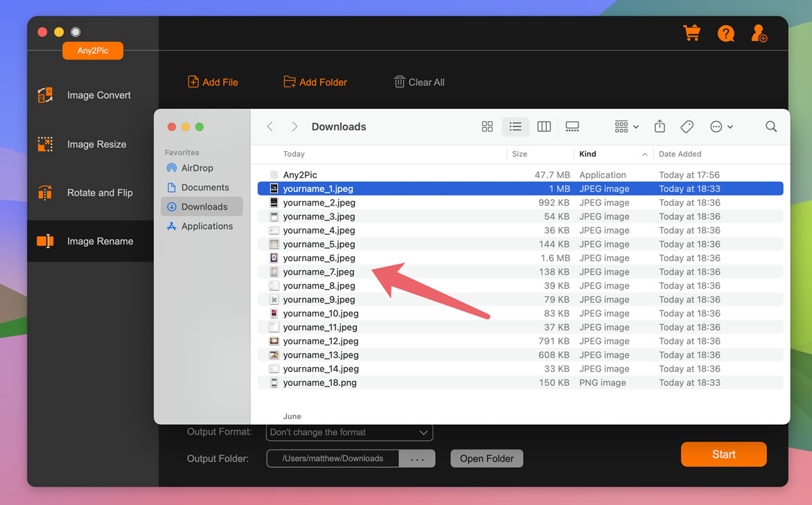Open the Output Format dropdown
The height and width of the screenshot is (505, 812).
(x=349, y=432)
